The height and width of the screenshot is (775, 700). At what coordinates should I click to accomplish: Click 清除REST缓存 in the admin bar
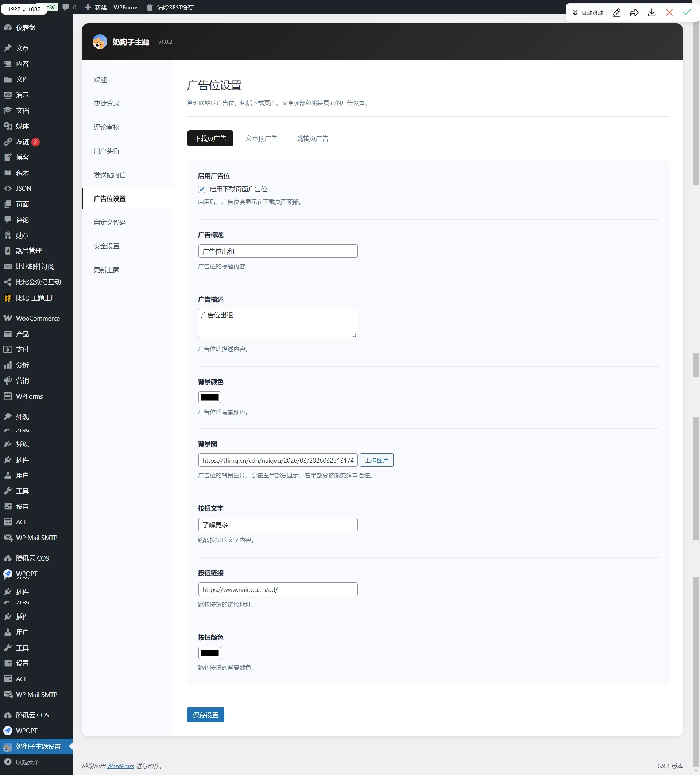(170, 7)
